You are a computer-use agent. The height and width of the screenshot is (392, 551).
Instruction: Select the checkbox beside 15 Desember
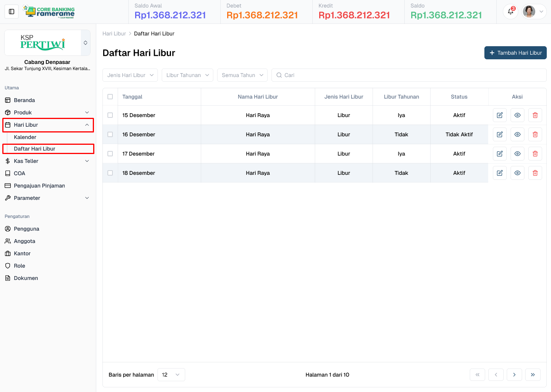[x=110, y=115]
